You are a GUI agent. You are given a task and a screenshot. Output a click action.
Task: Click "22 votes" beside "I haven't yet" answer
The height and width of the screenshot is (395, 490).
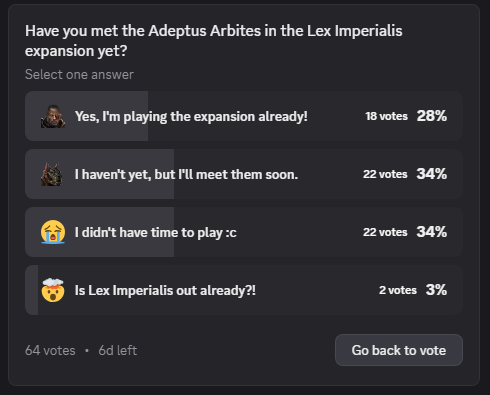coord(385,174)
